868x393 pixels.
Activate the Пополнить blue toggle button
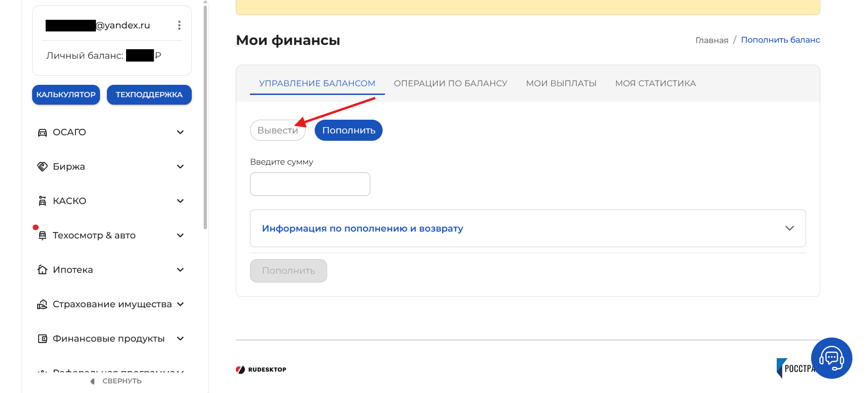pos(348,130)
